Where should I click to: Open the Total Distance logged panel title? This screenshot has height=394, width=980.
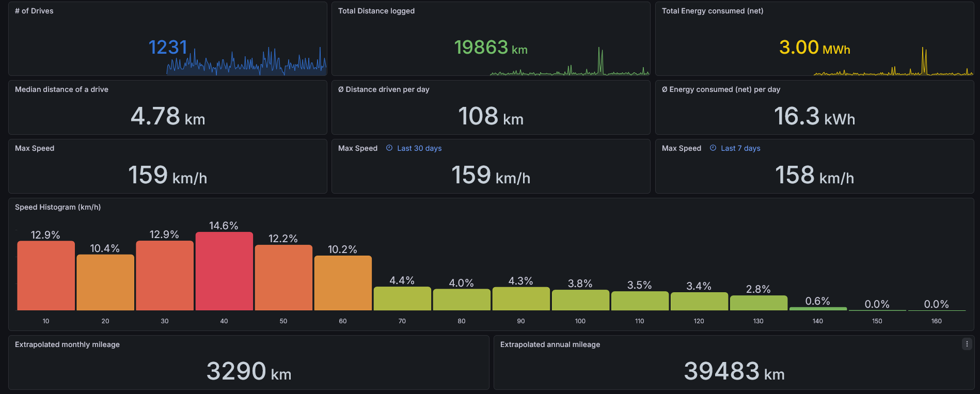click(x=376, y=11)
